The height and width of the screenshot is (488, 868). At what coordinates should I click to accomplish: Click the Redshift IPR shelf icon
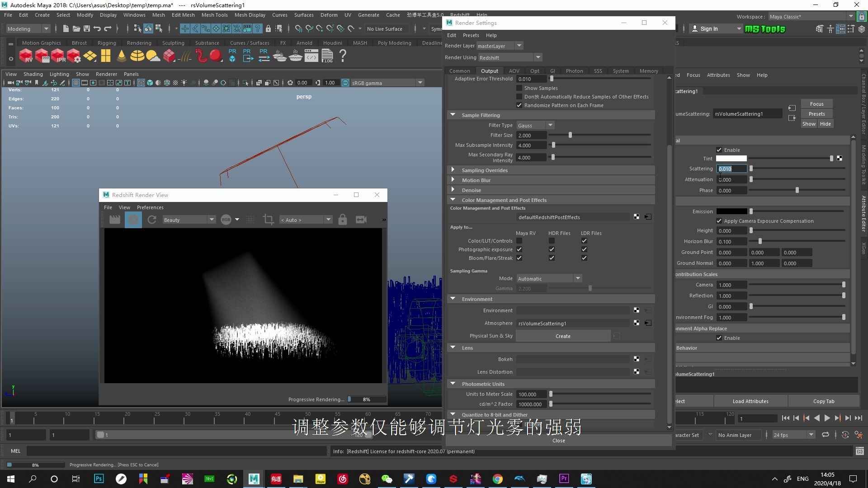coord(58,56)
